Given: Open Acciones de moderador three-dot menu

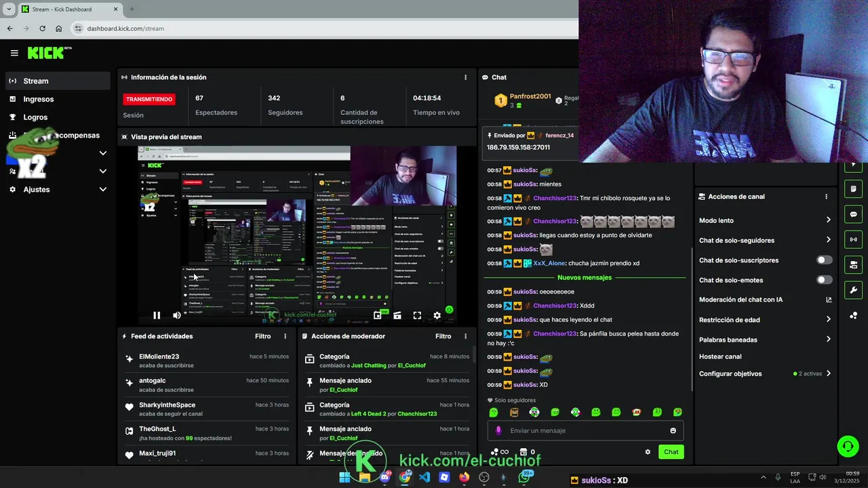Looking at the screenshot, I should pyautogui.click(x=465, y=336).
